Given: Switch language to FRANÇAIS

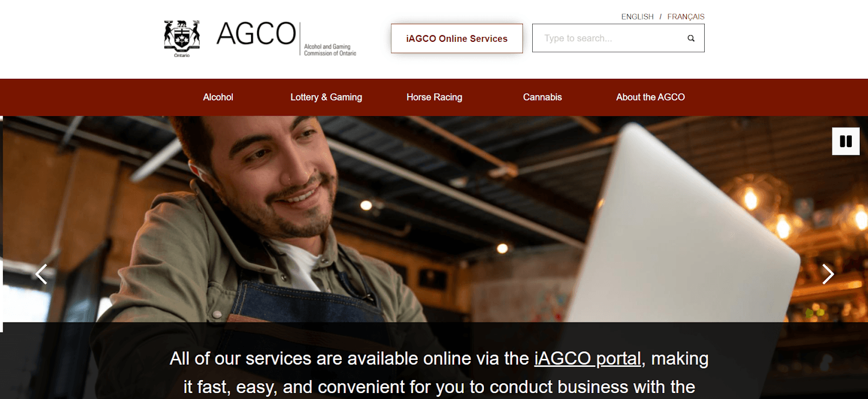Looking at the screenshot, I should click(686, 17).
